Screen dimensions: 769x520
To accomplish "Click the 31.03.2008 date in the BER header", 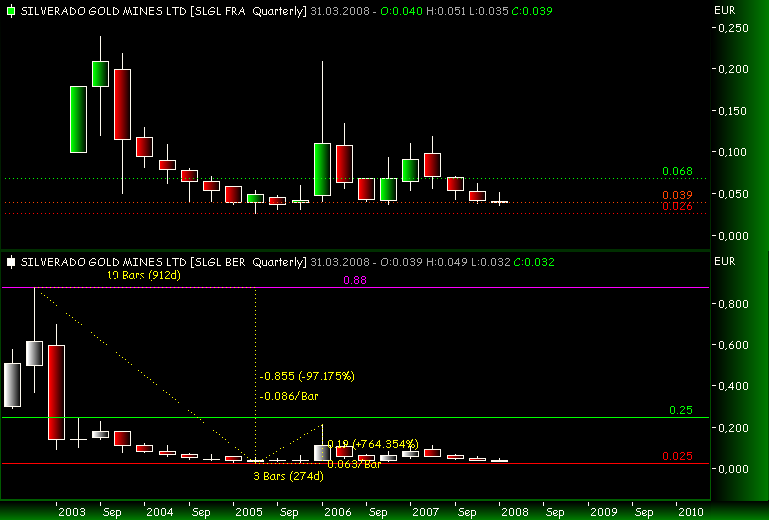I will 340,262.
